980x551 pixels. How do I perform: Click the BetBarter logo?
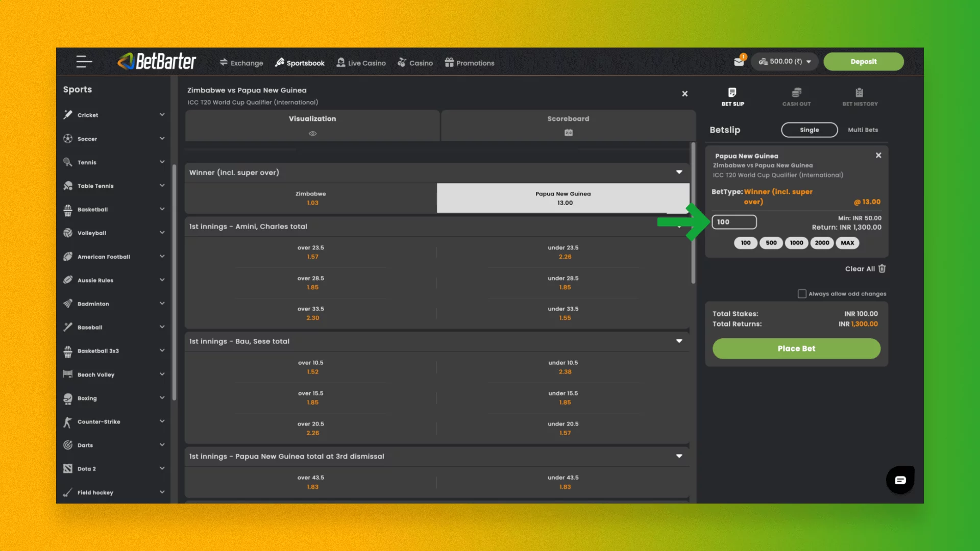(157, 62)
